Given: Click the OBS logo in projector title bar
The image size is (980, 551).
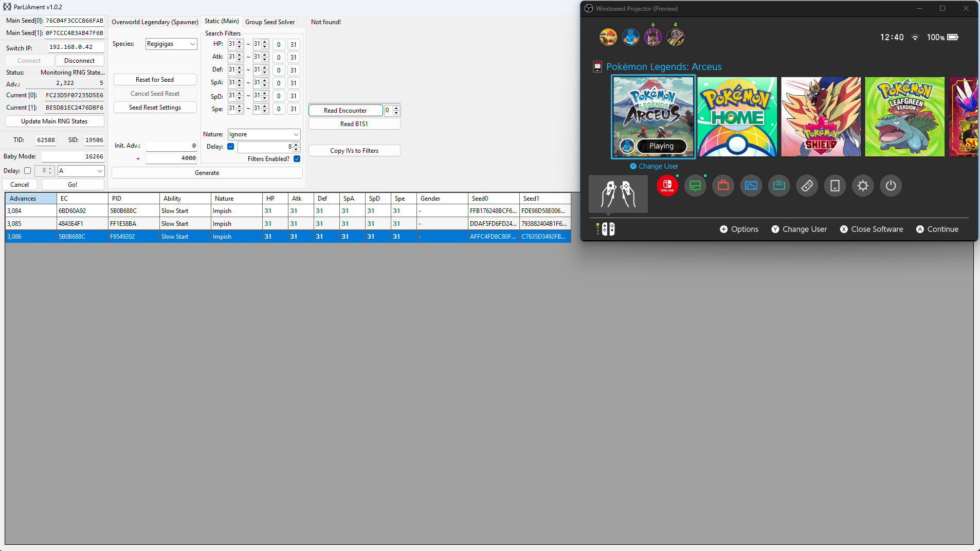Looking at the screenshot, I should tap(589, 8).
